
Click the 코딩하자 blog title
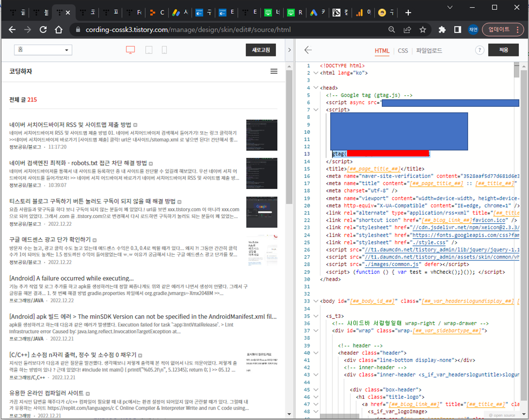click(21, 71)
